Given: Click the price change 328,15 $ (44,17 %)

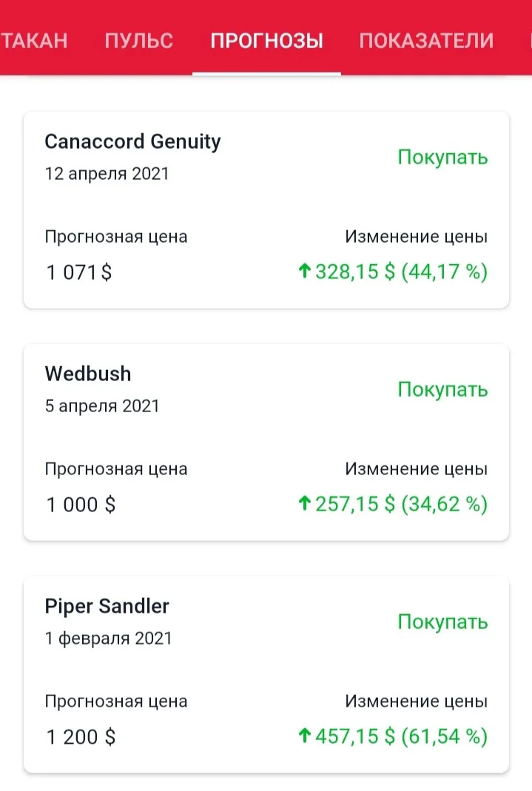Looking at the screenshot, I should (x=401, y=272).
